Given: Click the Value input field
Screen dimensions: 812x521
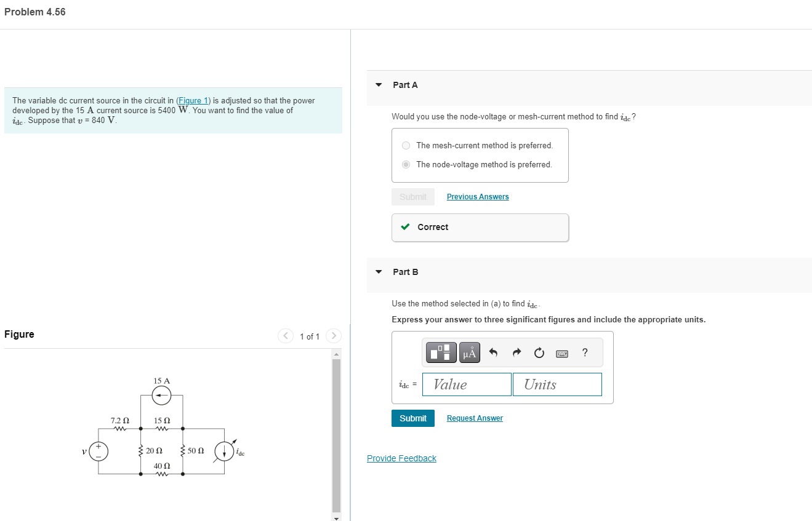Looking at the screenshot, I should click(466, 384).
